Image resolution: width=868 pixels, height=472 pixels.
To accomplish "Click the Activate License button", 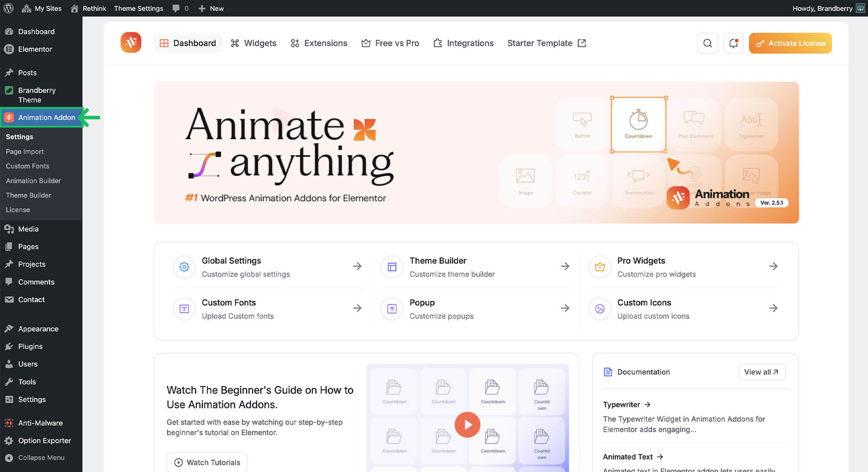I will click(x=790, y=43).
